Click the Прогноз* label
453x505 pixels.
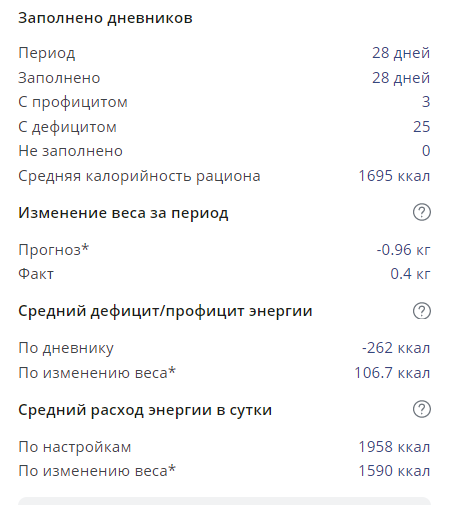[54, 249]
